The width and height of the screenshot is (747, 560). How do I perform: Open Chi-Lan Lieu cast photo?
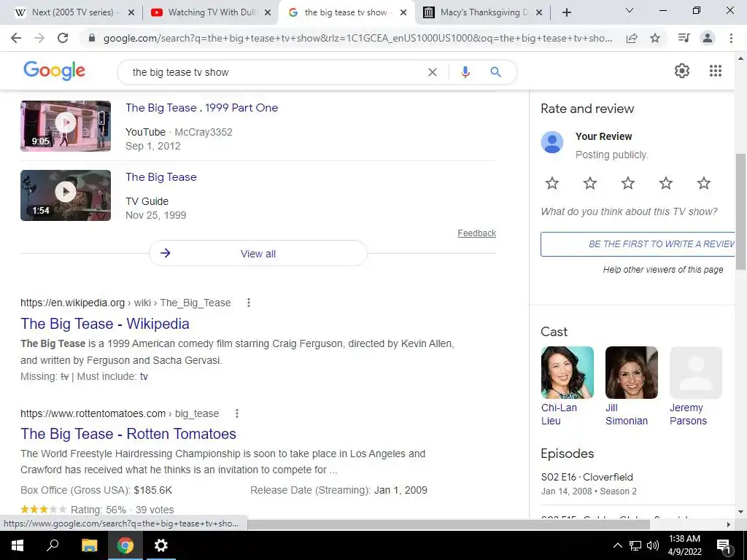(568, 373)
